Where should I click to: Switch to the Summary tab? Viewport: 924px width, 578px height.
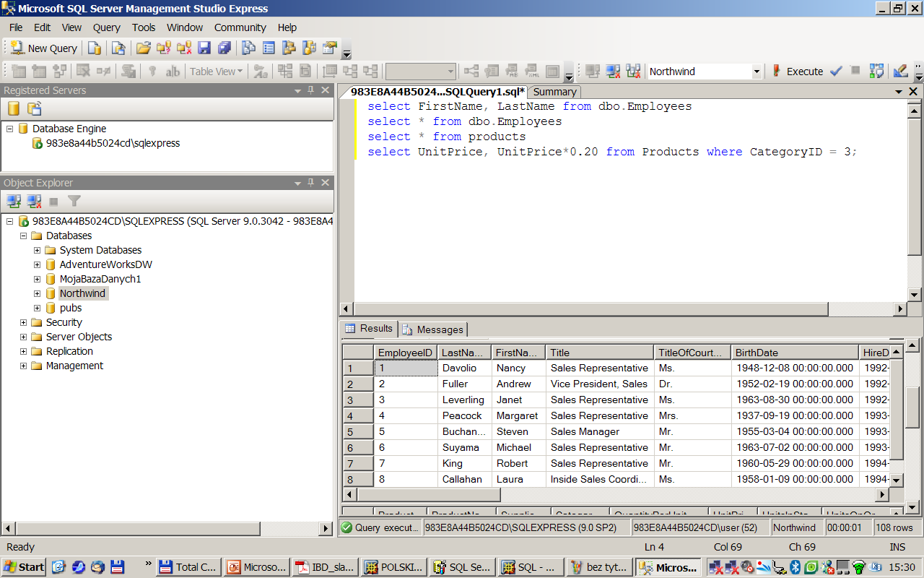pyautogui.click(x=554, y=92)
